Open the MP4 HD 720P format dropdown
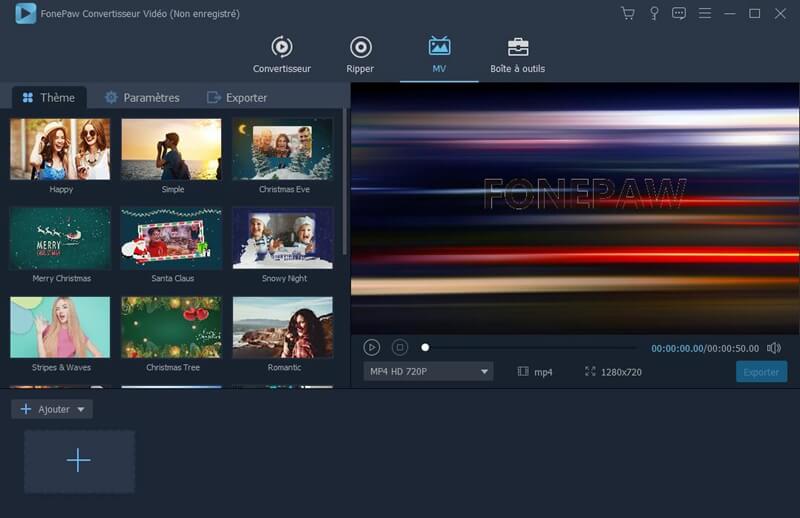The height and width of the screenshot is (518, 800). pos(428,372)
